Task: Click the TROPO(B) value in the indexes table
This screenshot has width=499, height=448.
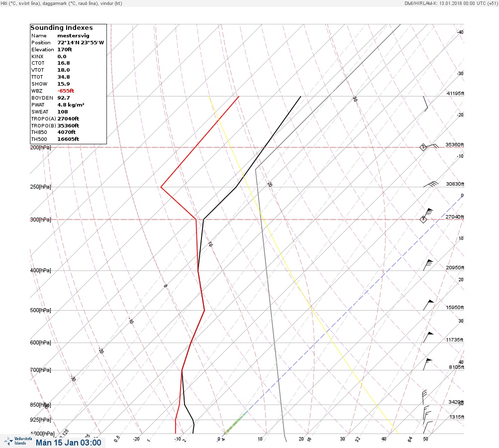Action: (x=68, y=126)
